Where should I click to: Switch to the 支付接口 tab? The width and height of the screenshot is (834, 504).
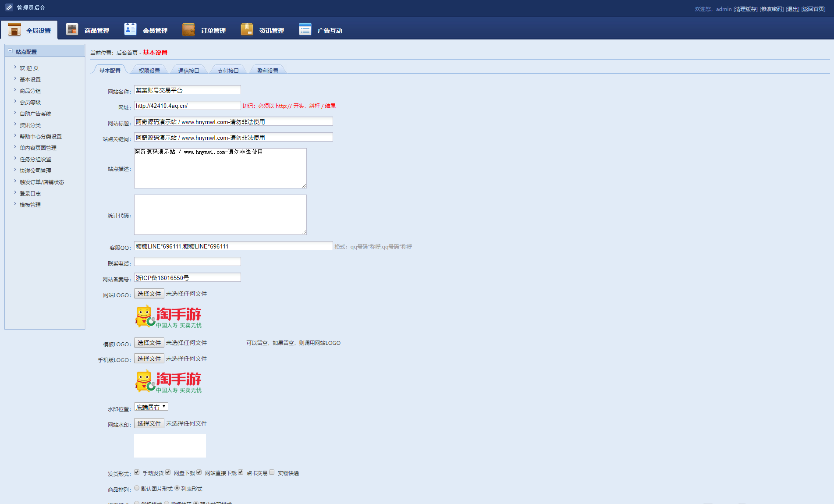(228, 71)
